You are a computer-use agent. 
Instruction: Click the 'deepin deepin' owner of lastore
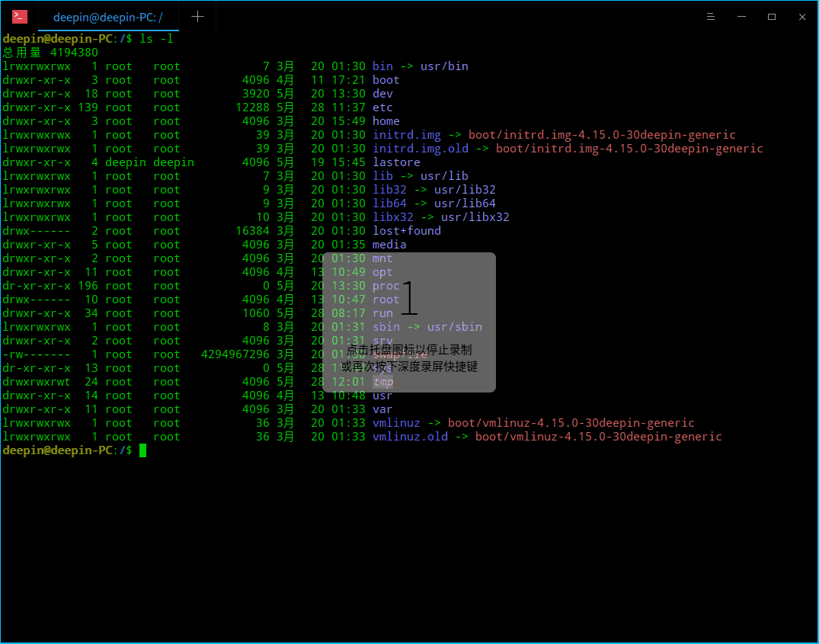[x=149, y=162]
